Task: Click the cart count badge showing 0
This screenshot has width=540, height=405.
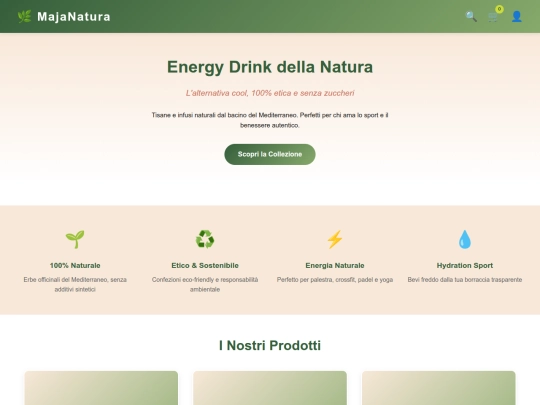Action: 499,9
